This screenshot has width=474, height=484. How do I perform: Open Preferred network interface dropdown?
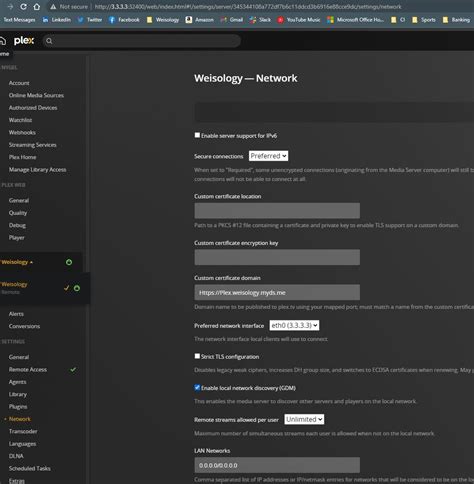pyautogui.click(x=294, y=325)
